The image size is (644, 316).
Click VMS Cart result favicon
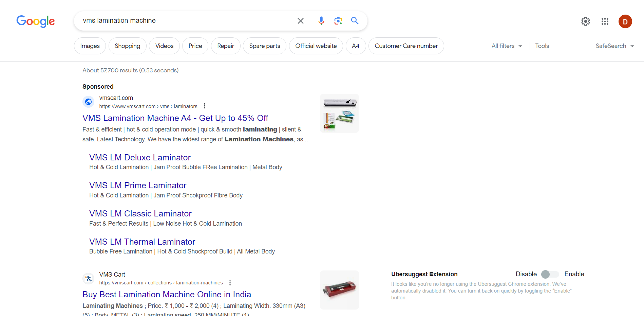click(x=89, y=279)
